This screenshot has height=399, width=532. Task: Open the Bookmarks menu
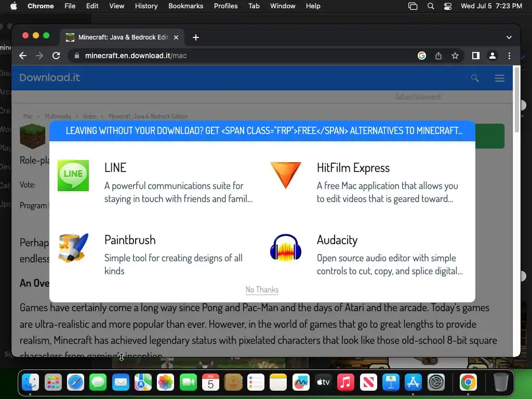[x=185, y=6]
